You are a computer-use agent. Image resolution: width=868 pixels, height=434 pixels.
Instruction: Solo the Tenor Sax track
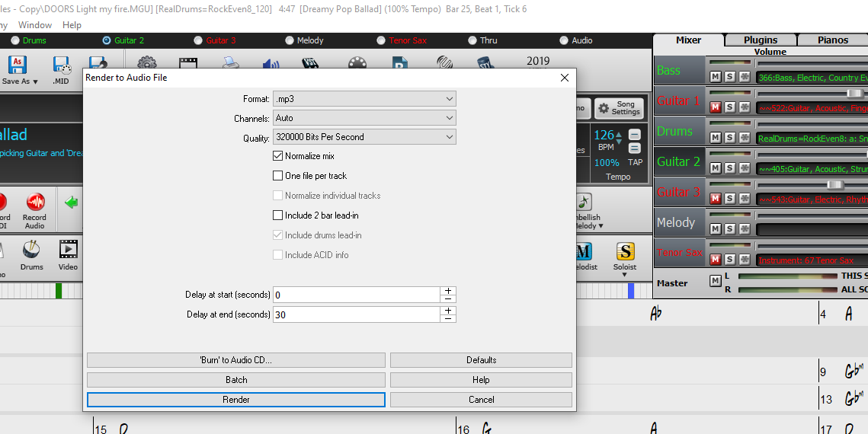point(730,259)
